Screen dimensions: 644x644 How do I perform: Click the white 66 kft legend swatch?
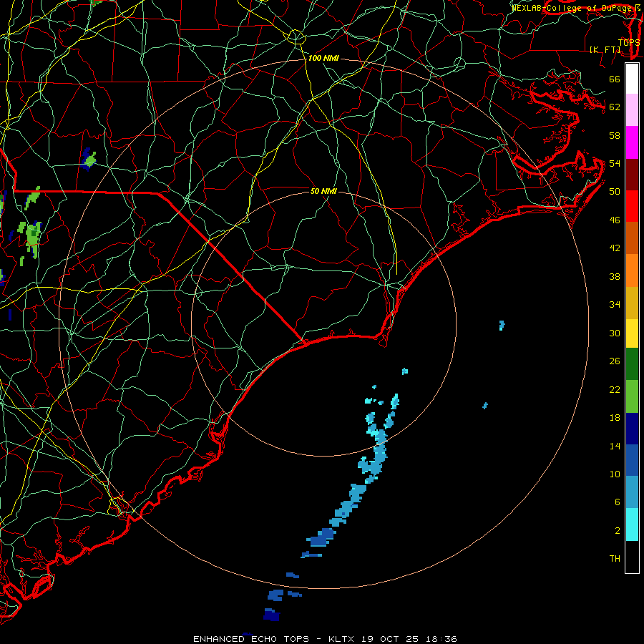(x=632, y=79)
